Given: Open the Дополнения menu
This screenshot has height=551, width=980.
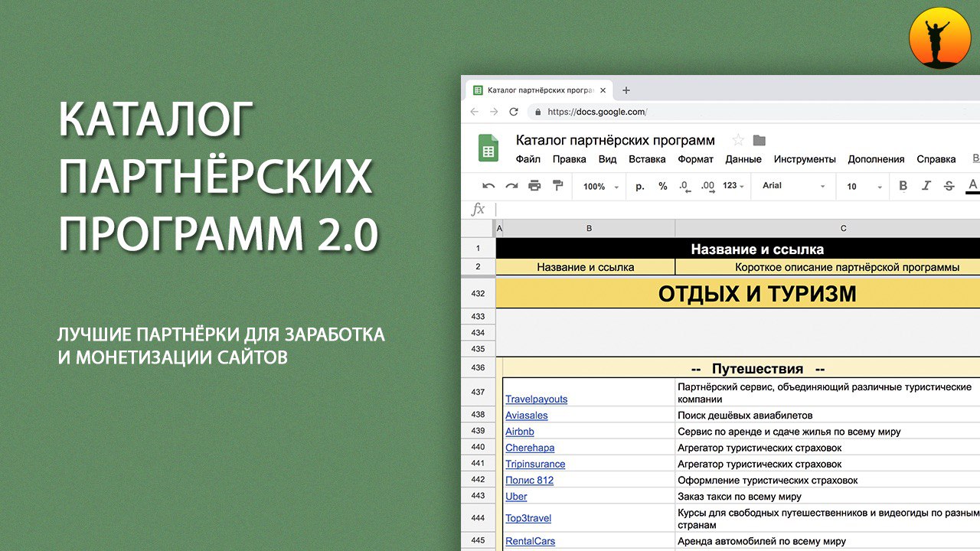Looking at the screenshot, I should tap(876, 159).
